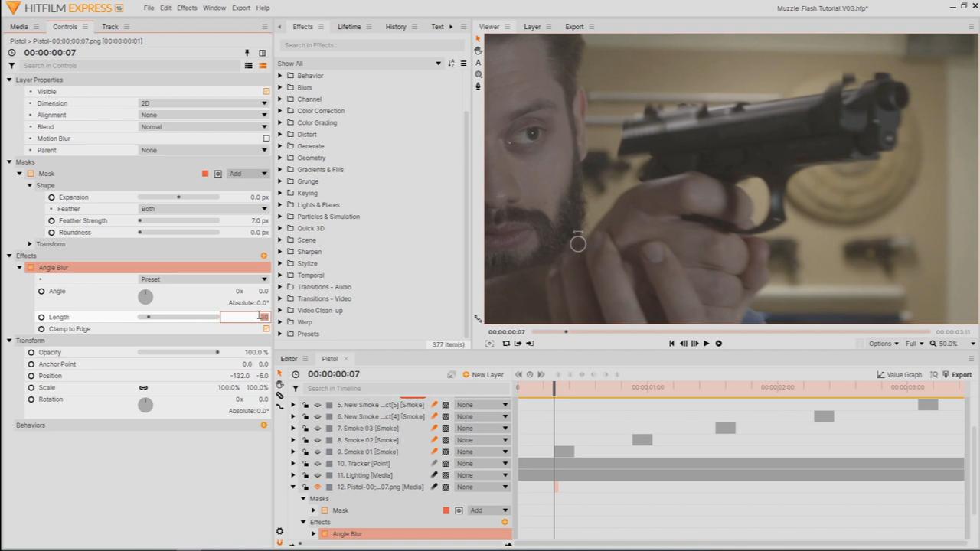Click the Search in Effects field
The image size is (980, 551).
pos(373,45)
